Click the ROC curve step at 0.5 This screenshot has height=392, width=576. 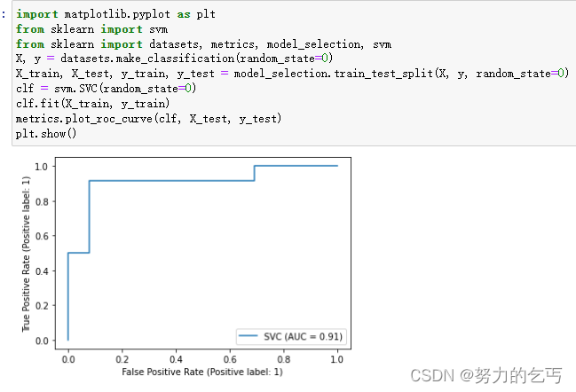click(79, 253)
